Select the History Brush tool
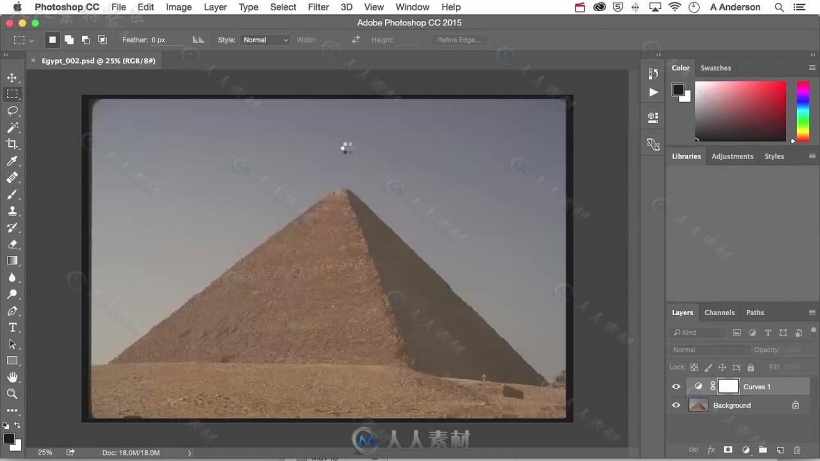820x461 pixels. coord(12,227)
